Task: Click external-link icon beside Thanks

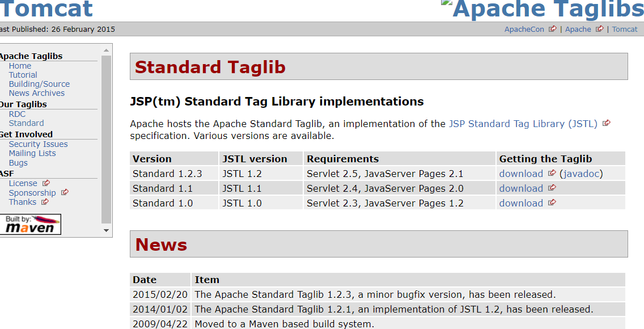Action: click(45, 202)
